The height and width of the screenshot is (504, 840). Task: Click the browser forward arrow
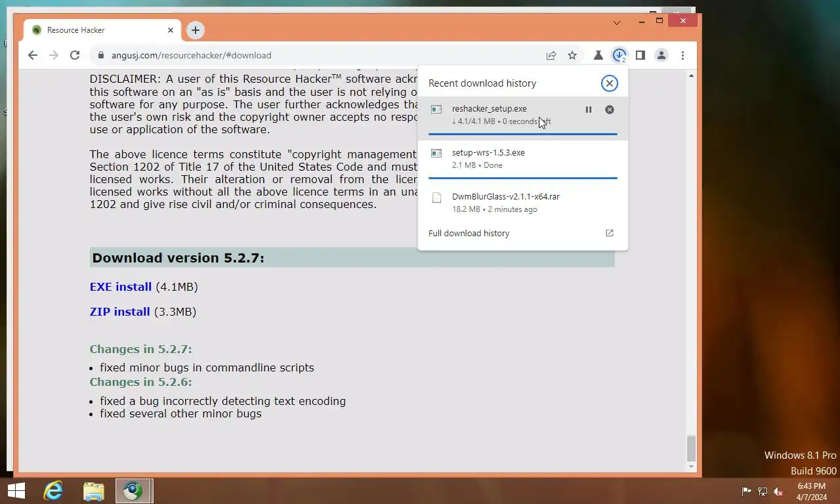[54, 55]
